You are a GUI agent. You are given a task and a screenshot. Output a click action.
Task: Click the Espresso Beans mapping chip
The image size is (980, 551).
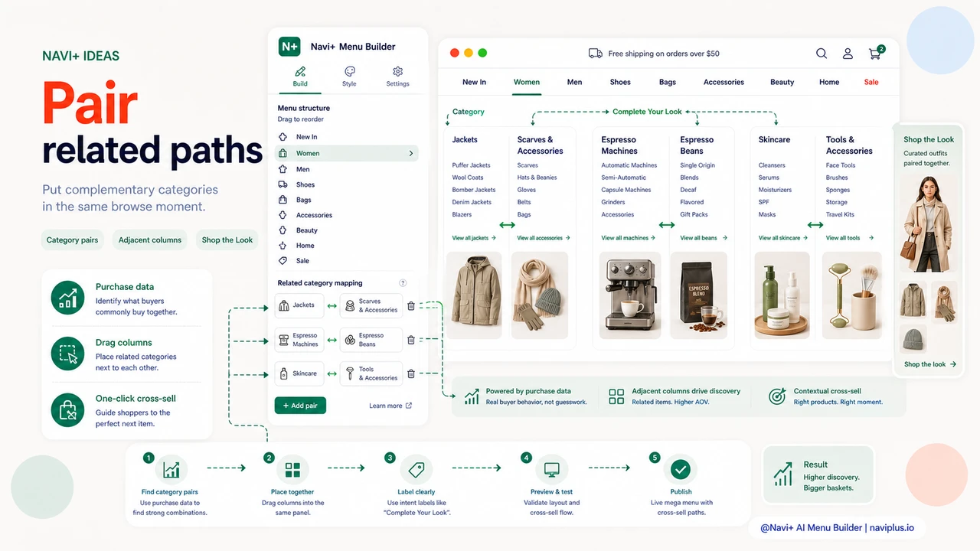(x=371, y=340)
